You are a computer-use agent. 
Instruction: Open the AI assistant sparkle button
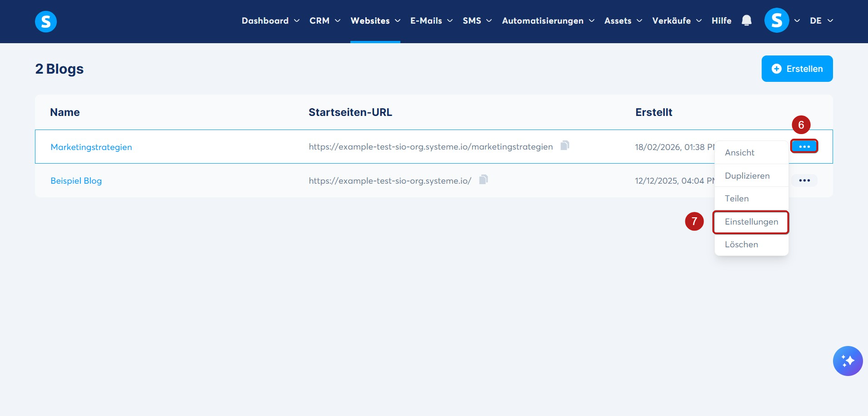point(848,361)
